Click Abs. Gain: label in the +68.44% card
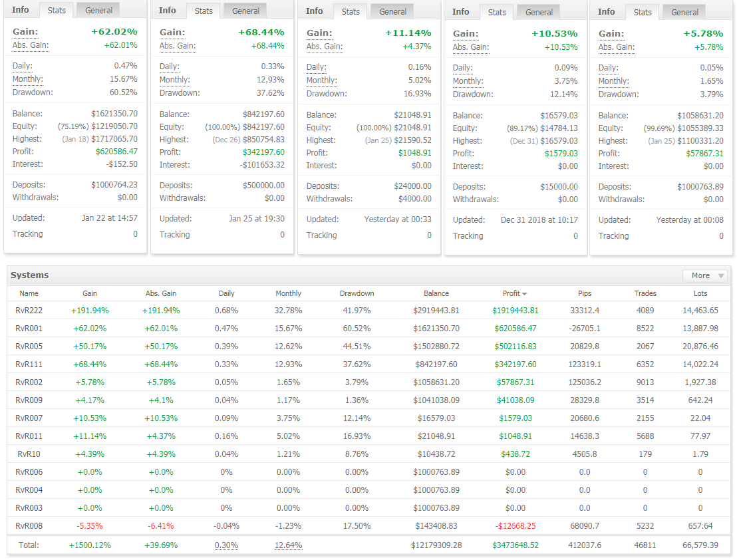The image size is (737, 560). pyautogui.click(x=178, y=46)
